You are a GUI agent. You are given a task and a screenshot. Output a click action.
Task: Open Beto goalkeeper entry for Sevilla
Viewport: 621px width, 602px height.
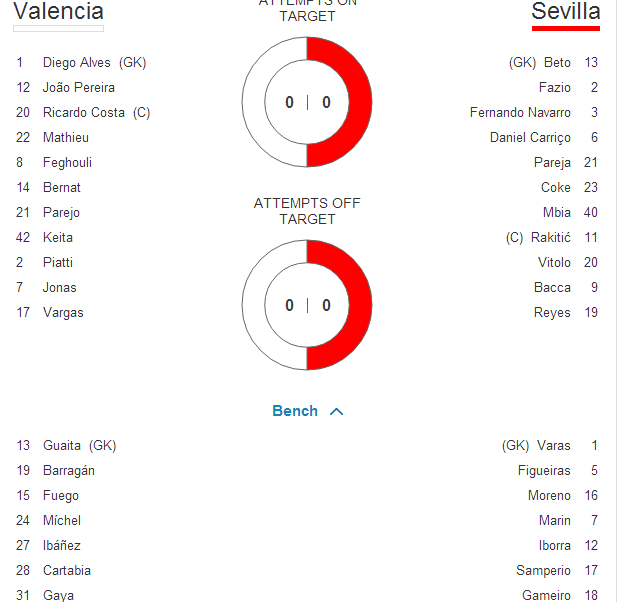557,62
